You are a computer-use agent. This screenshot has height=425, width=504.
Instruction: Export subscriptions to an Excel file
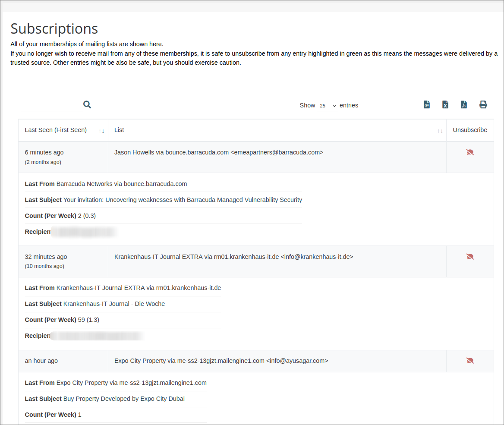click(x=445, y=104)
